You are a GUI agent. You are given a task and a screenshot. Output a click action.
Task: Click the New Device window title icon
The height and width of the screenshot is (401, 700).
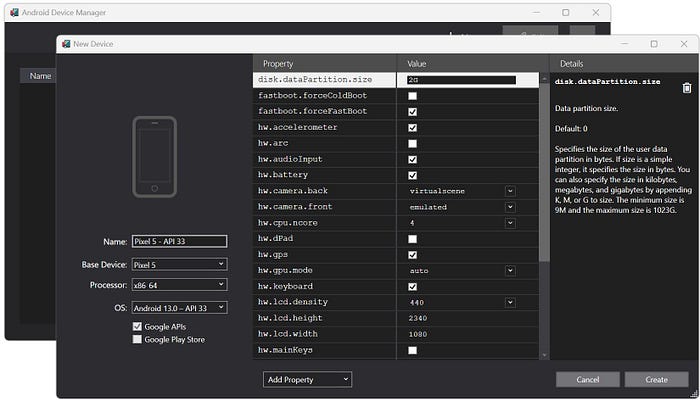pos(66,44)
